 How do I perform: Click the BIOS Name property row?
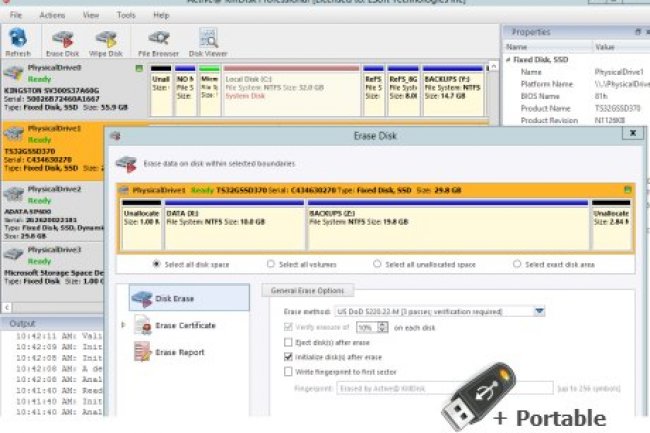click(576, 96)
